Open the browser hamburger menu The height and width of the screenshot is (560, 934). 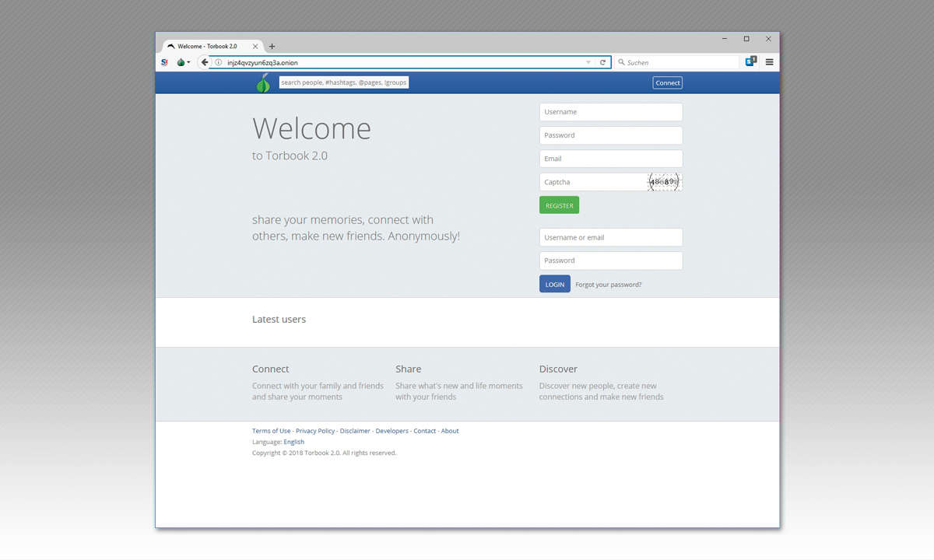tap(769, 62)
